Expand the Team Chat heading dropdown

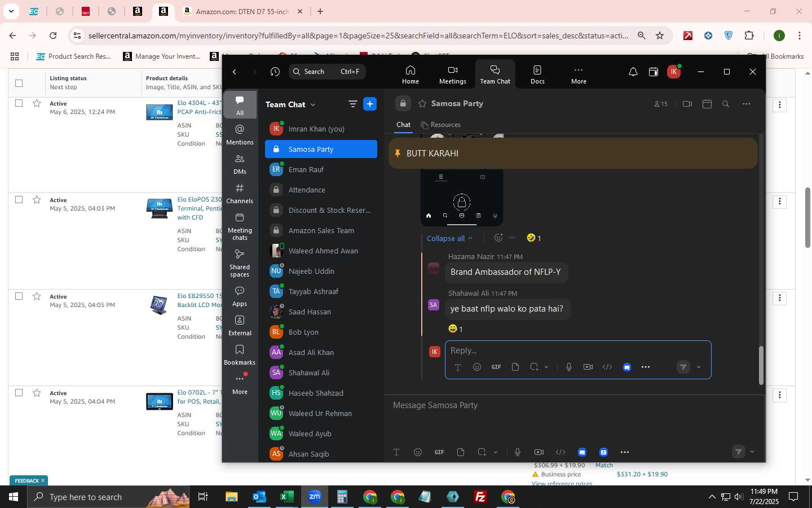[x=313, y=104]
